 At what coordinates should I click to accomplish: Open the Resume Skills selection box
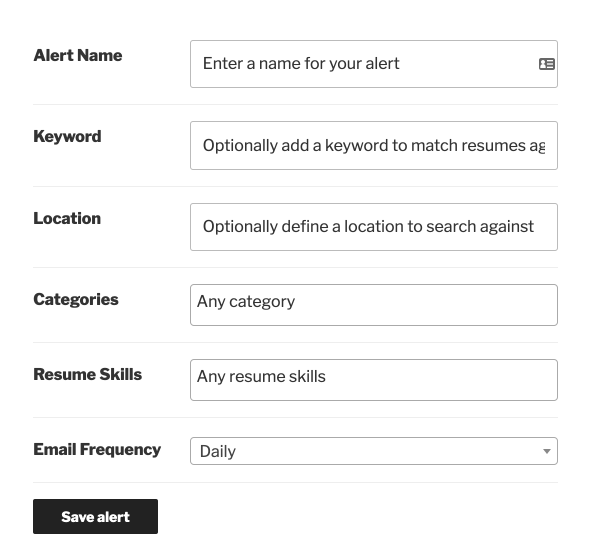tap(374, 380)
